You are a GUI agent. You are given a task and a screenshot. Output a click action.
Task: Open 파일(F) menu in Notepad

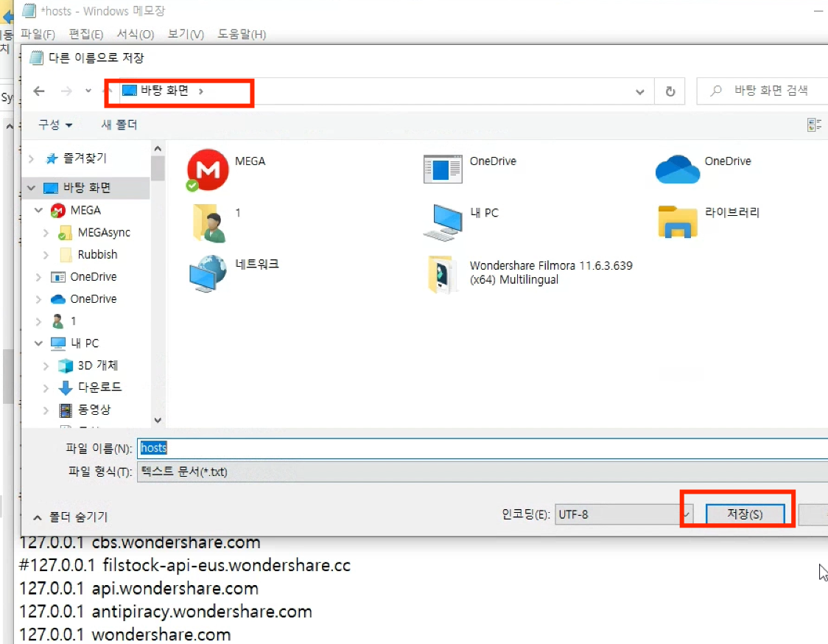pyautogui.click(x=38, y=35)
